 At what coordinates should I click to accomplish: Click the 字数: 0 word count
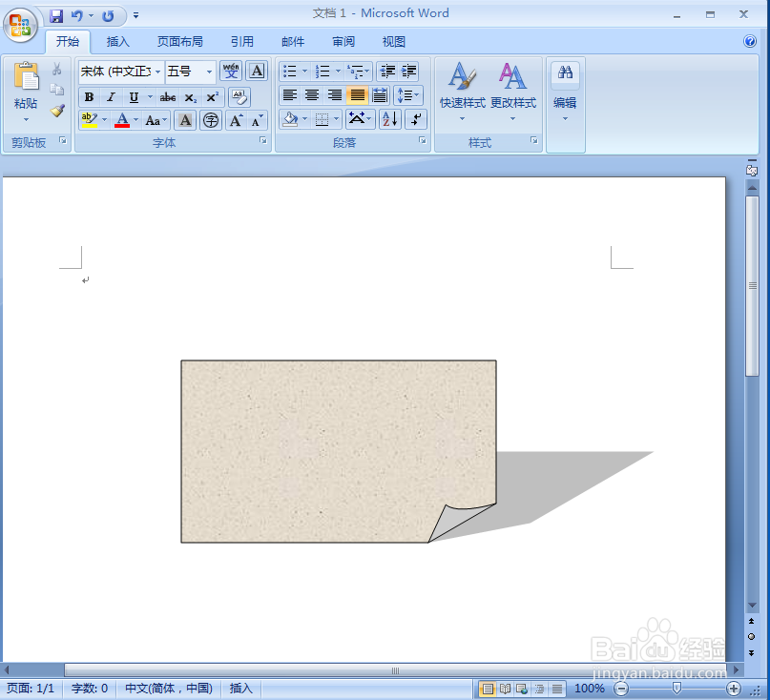pos(90,689)
